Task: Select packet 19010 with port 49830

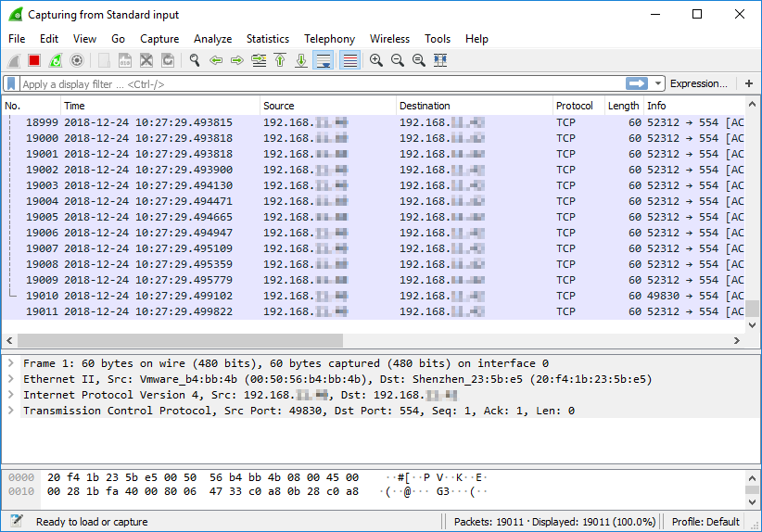Action: point(373,296)
